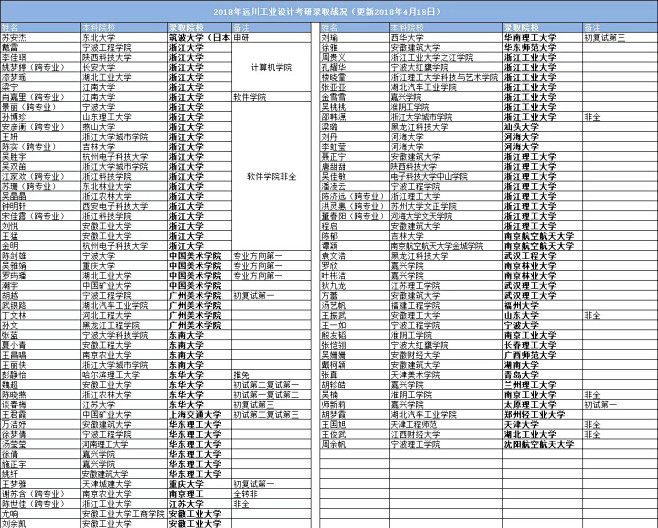Click the cell 山东大学
The image size is (658, 528).
click(542, 315)
